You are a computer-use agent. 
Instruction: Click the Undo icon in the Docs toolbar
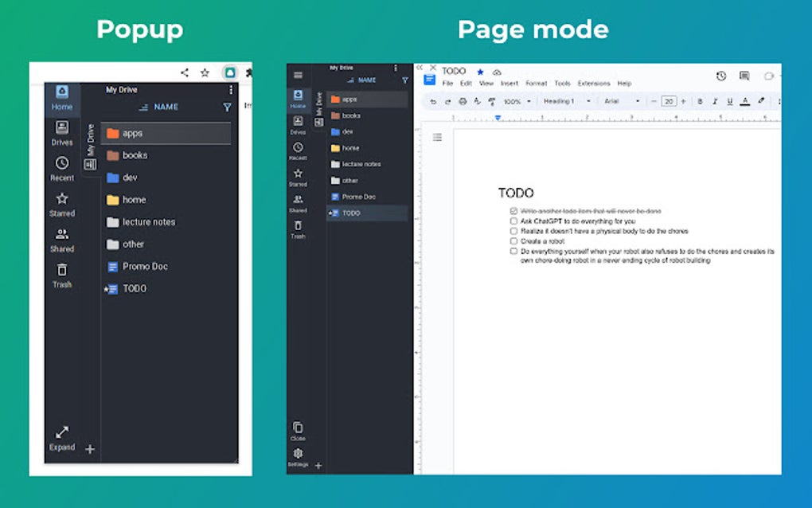coord(432,101)
